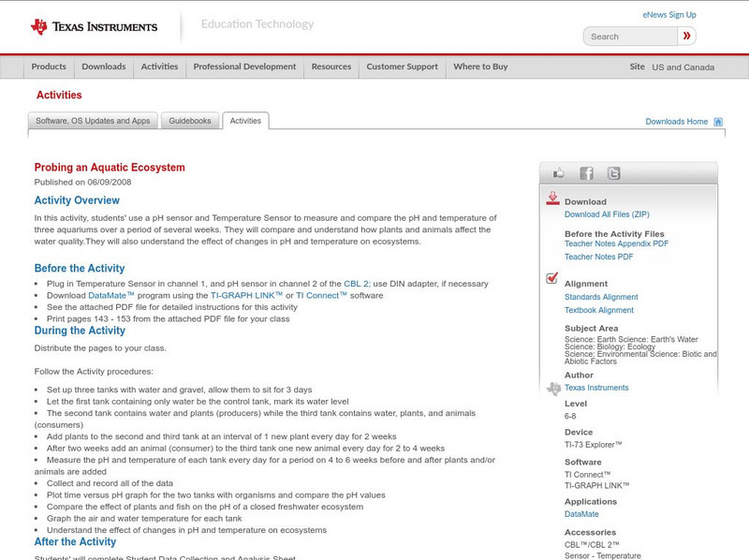Image resolution: width=749 pixels, height=560 pixels.
Task: Switch to the Guidebooks tab
Action: coord(190,121)
